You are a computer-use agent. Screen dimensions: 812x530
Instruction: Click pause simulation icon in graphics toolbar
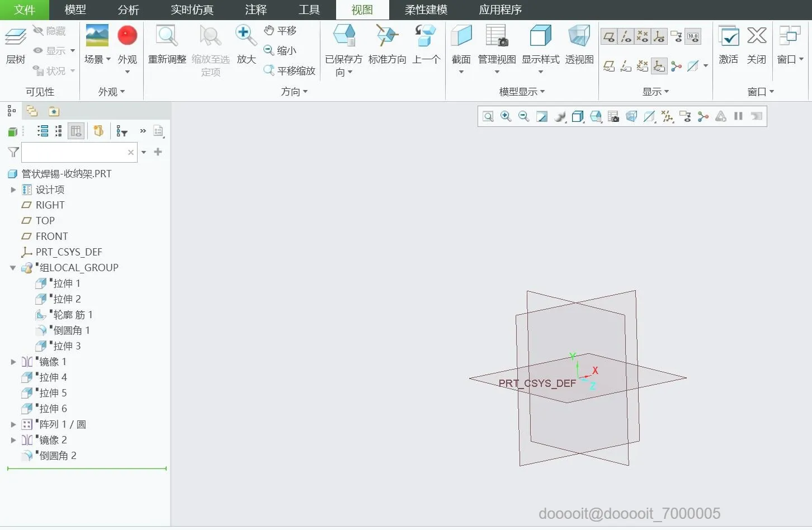tap(739, 116)
